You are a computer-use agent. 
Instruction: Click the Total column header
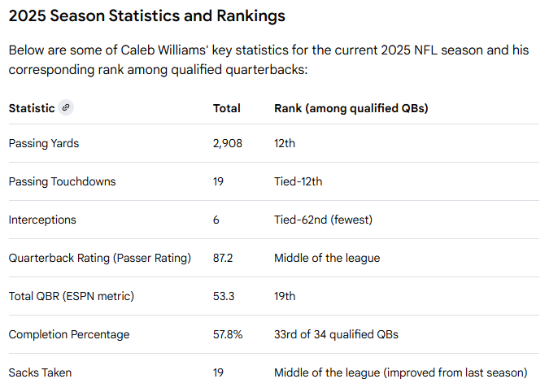226,108
